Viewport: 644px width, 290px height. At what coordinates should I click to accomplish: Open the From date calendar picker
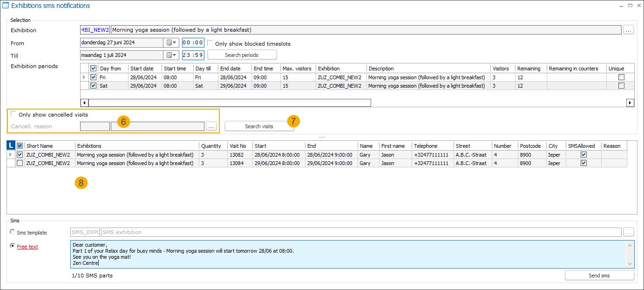[169, 42]
